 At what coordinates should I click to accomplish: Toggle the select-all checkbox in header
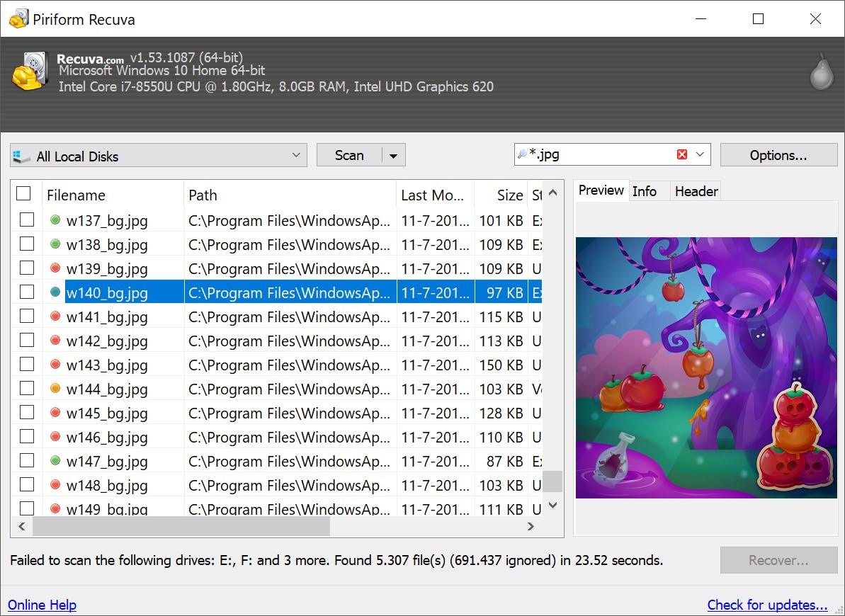(x=23, y=193)
